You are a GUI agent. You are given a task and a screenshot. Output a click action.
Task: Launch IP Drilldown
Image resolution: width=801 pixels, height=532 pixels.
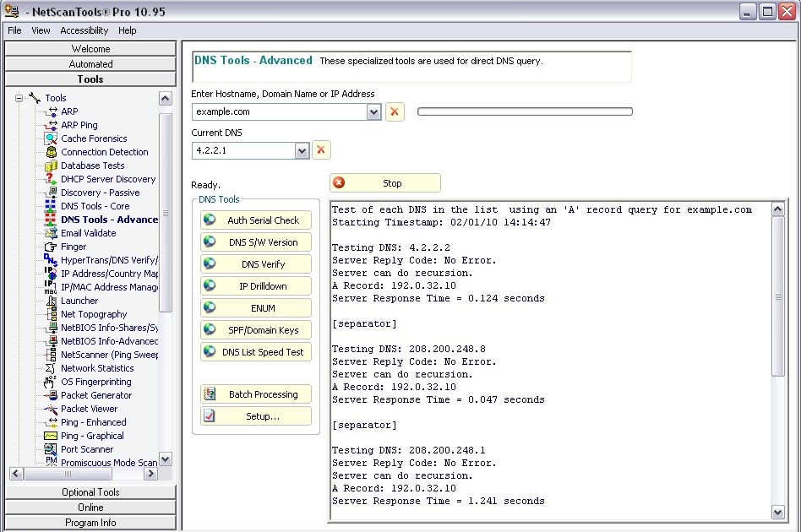256,286
